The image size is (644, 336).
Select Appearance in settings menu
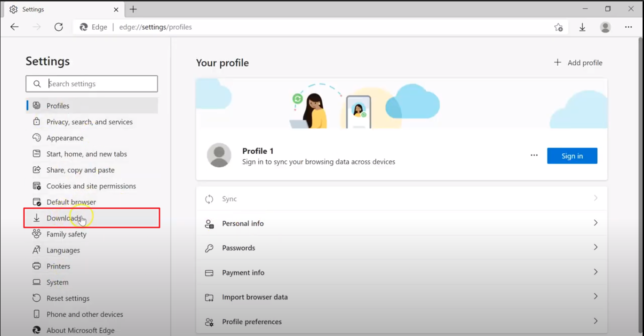[92, 138]
